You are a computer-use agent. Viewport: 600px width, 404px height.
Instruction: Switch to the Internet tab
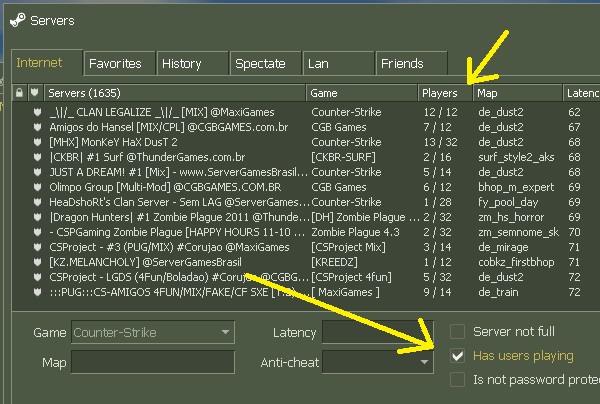(x=47, y=62)
